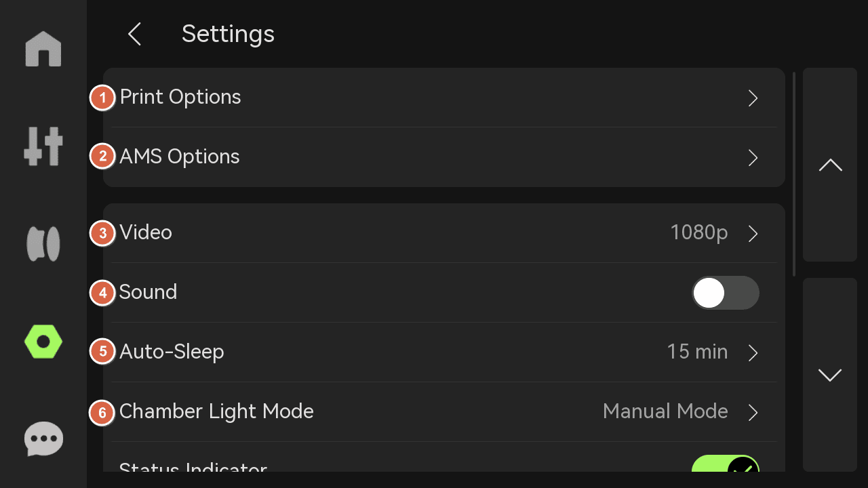Select the green hexagon settings icon
This screenshot has width=868, height=488.
(x=43, y=342)
